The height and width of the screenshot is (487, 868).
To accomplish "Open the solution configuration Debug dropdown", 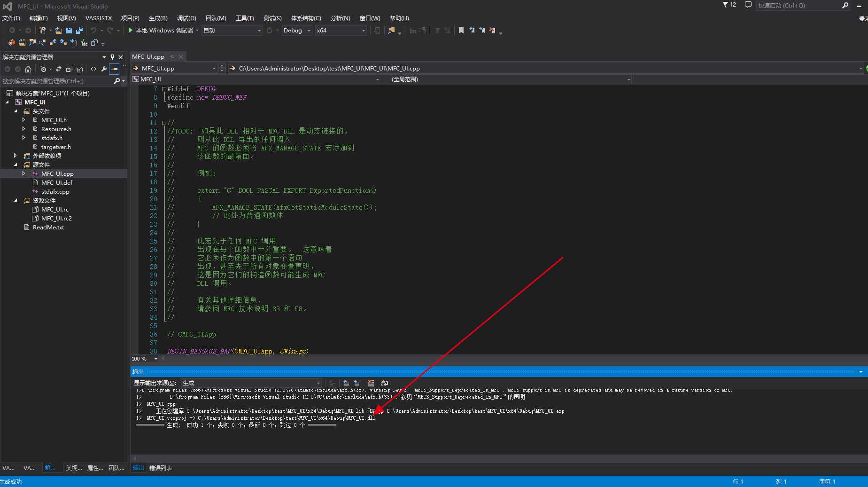I will (x=297, y=30).
